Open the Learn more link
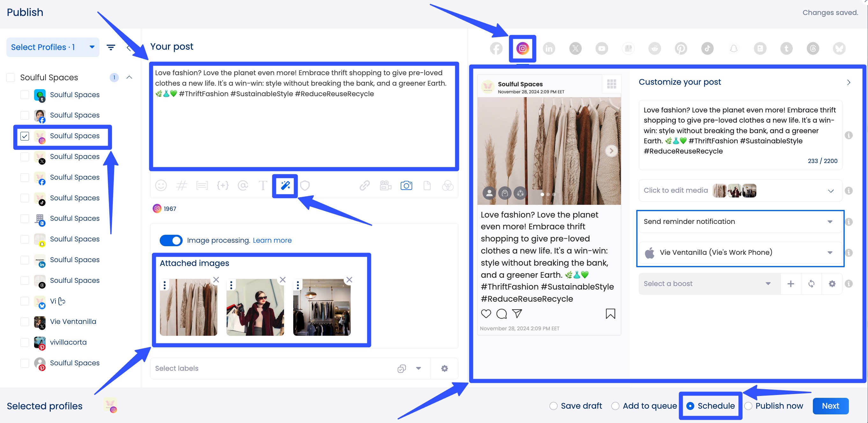868x423 pixels. (x=272, y=240)
